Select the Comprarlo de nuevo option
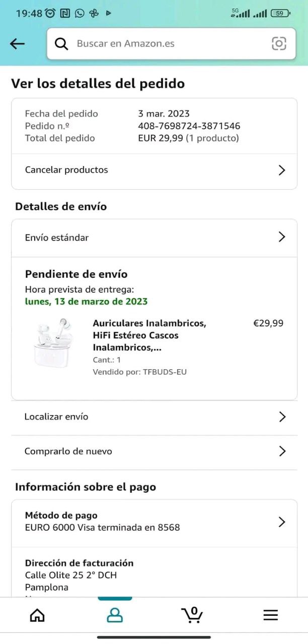308x644 pixels. pos(155,452)
